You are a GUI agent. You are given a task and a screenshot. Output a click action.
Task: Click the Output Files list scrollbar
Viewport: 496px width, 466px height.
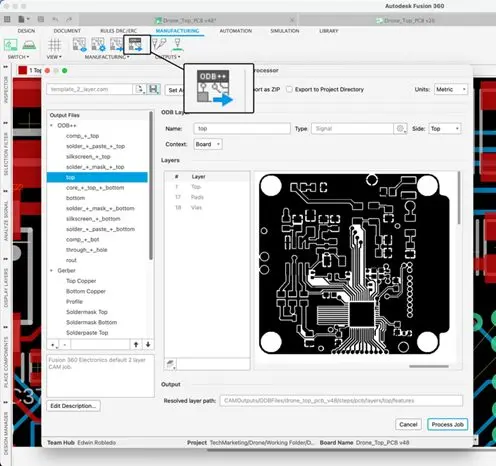click(151, 185)
